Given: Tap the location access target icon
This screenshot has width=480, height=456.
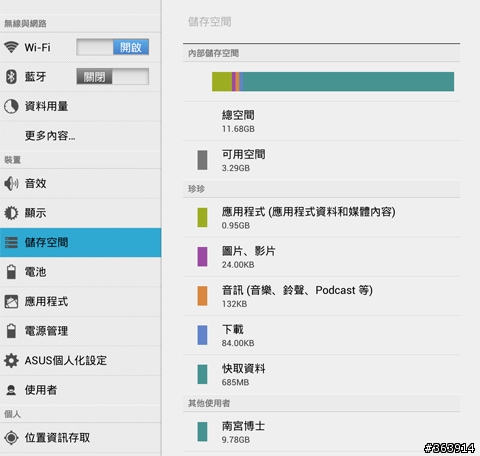Looking at the screenshot, I should point(11,437).
